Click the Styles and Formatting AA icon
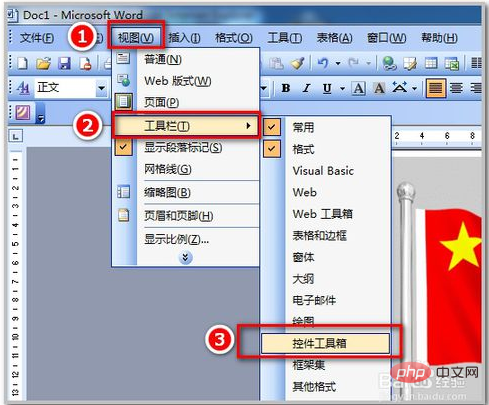Screen dimensions: 489x405 [23, 88]
